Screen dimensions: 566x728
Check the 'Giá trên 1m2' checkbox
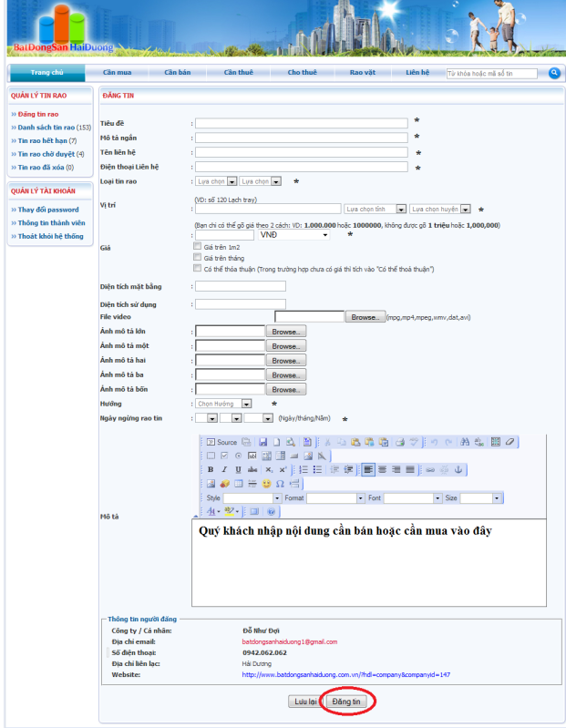[x=198, y=246]
